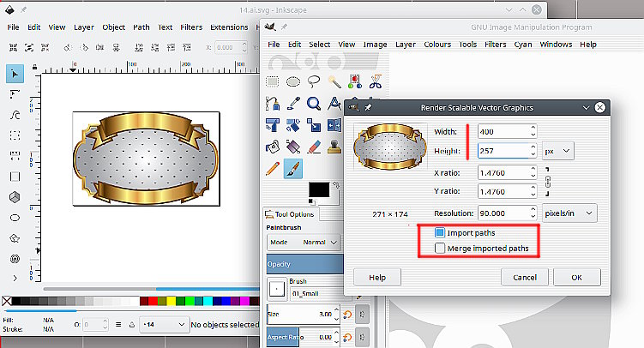The height and width of the screenshot is (348, 644).
Task: Select Inkscape's star and polygon tool
Action: pos(15,238)
